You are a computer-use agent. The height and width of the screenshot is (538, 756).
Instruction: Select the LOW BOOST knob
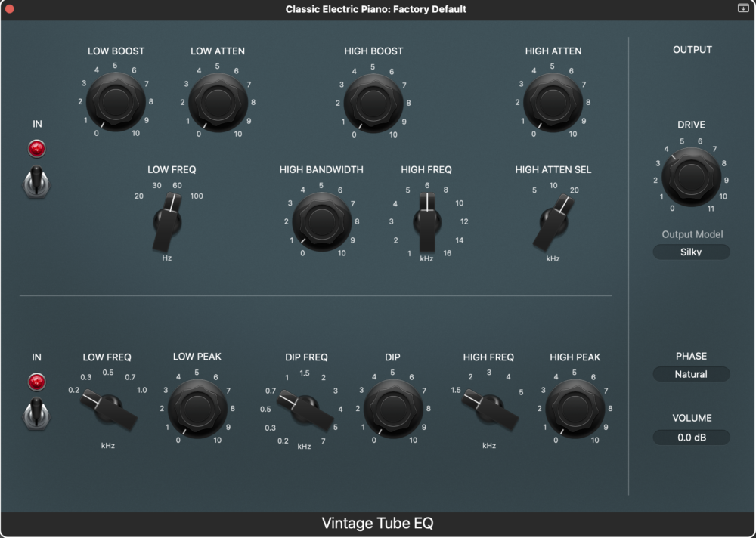tap(114, 100)
